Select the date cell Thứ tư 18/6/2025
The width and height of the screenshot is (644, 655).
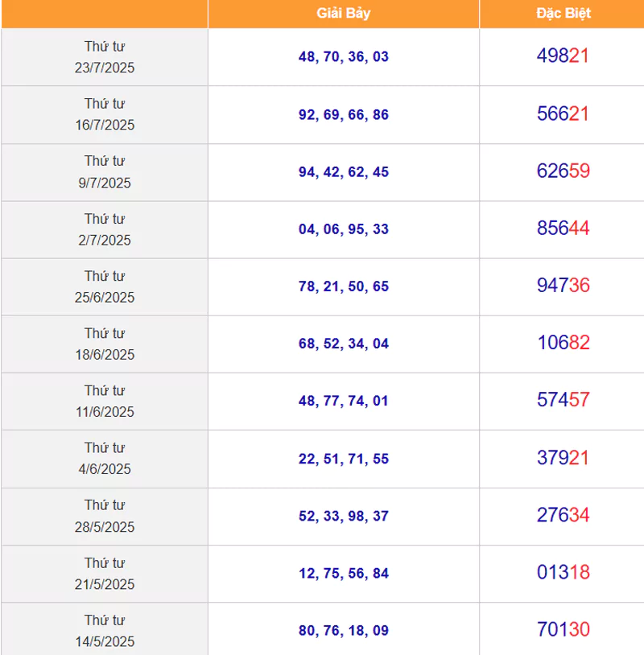tap(105, 344)
